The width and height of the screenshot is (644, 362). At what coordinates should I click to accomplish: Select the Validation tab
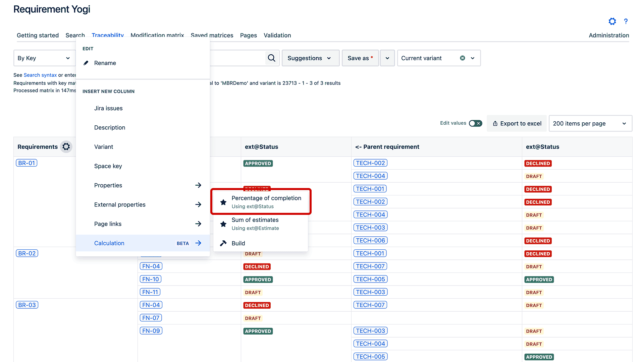click(277, 35)
